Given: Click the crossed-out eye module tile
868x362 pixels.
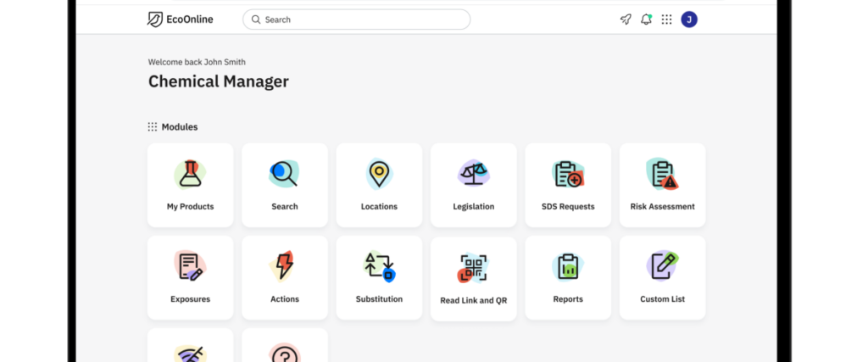Looking at the screenshot, I should [x=190, y=349].
